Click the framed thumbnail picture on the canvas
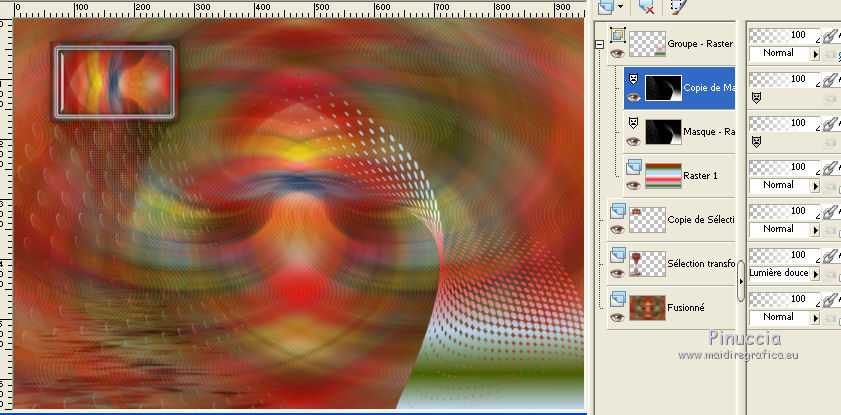841x415 pixels. point(114,81)
